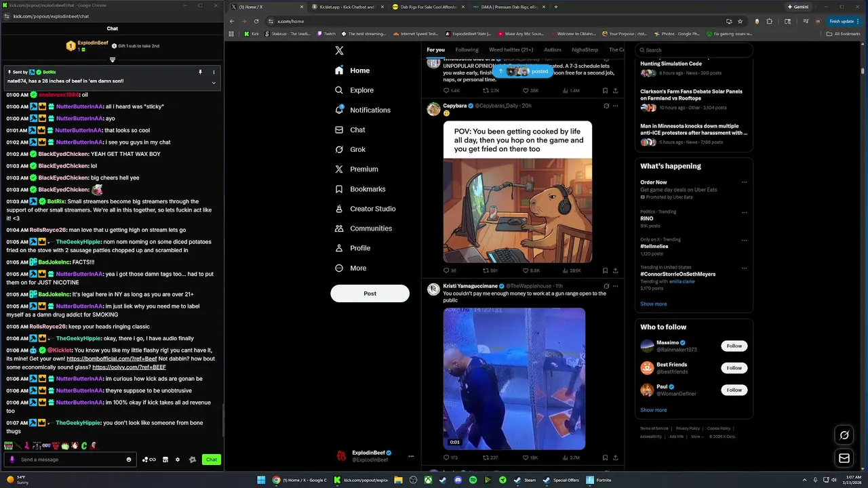
Task: Open Kick shop icon beside chat box
Action: (165, 460)
